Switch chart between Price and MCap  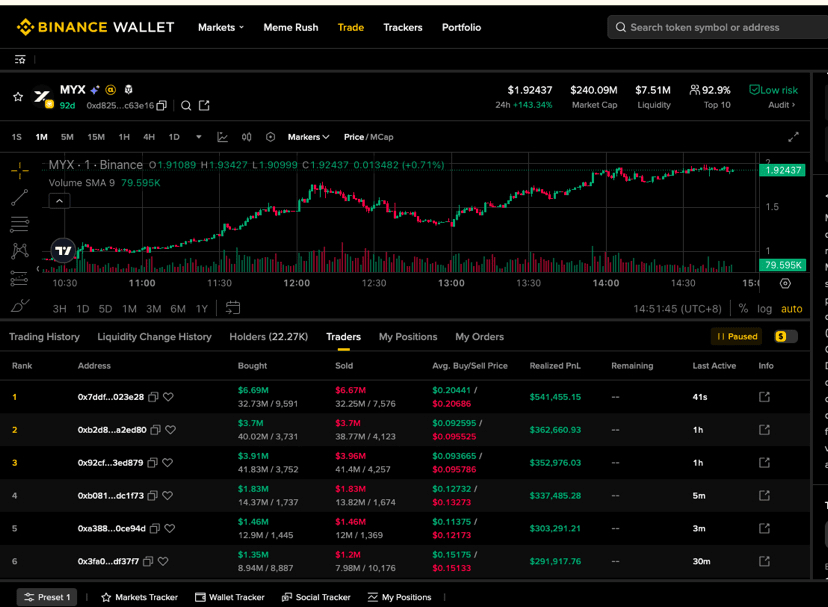(369, 137)
